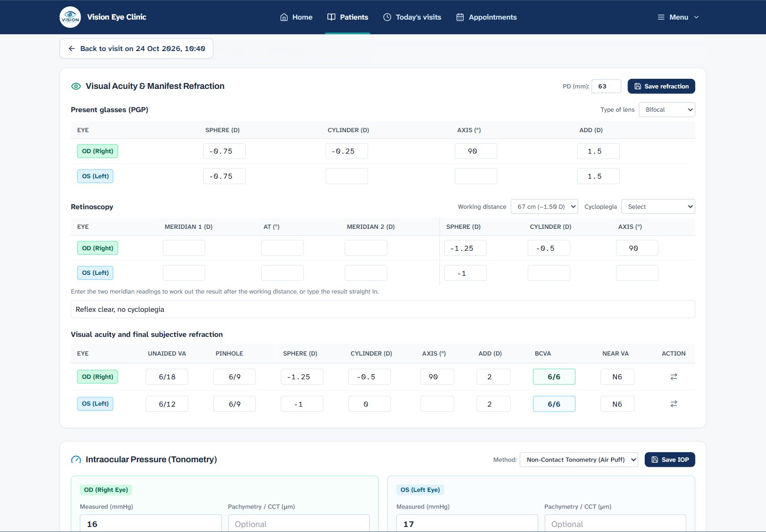This screenshot has height=532, width=766.
Task: Go back to visit on 24 Oct 2026
Action: coord(136,48)
